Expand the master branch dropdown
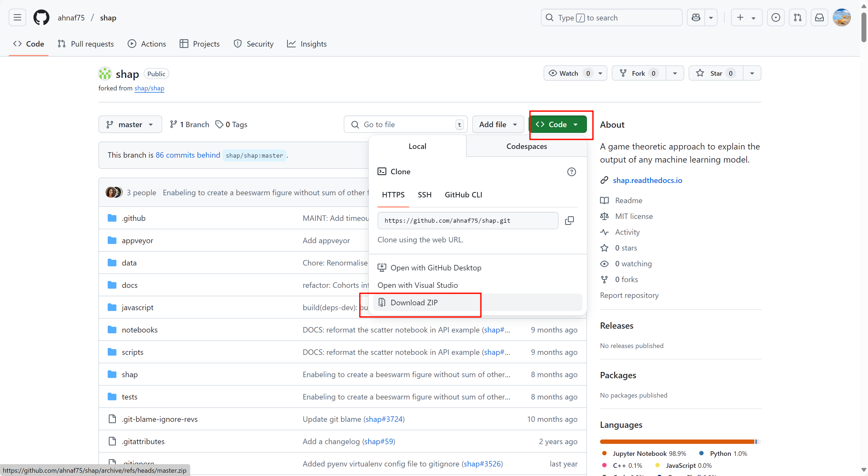Viewport: 868px width, 476px height. [x=130, y=124]
